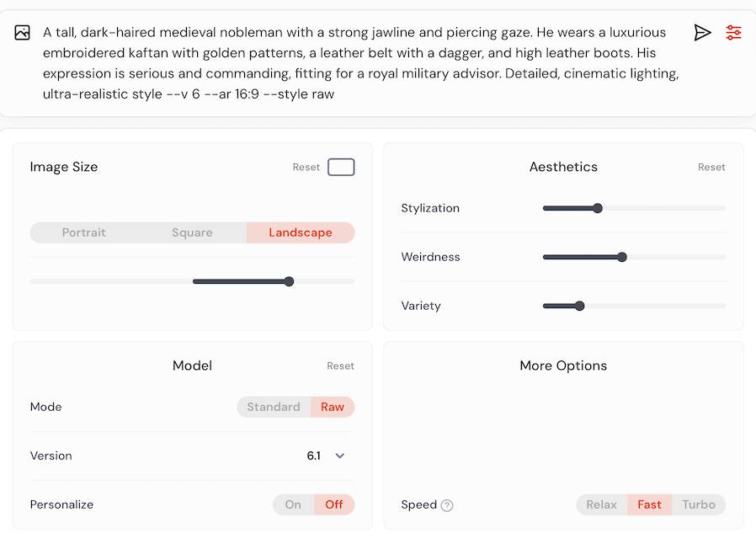The width and height of the screenshot is (756, 539).
Task: Turn Personalize Off
Action: 334,504
